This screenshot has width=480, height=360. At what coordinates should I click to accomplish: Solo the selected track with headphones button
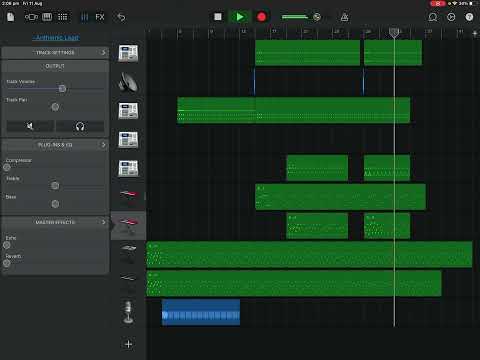(80, 126)
